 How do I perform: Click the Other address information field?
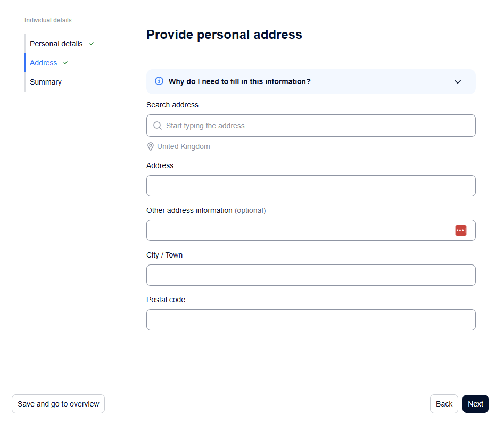pyautogui.click(x=311, y=230)
